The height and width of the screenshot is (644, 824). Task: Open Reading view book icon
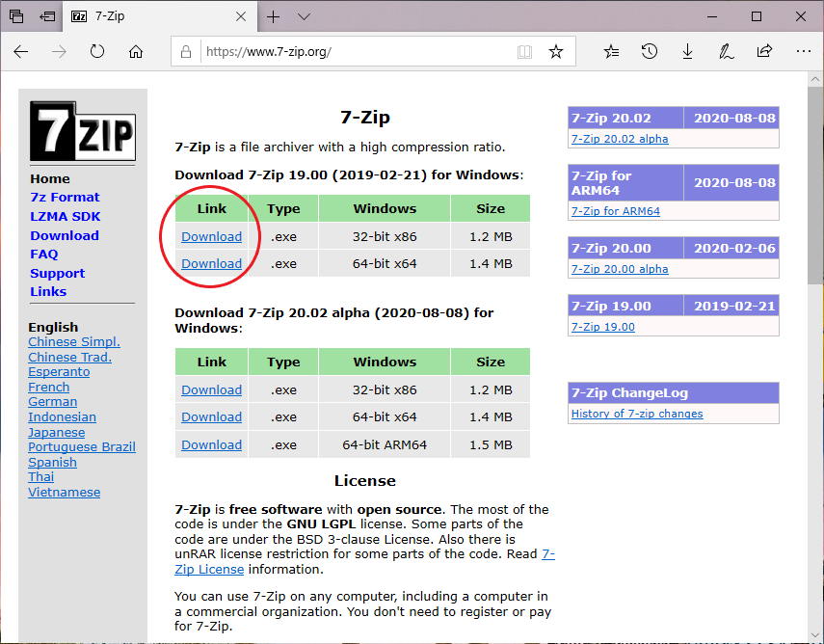point(524,51)
